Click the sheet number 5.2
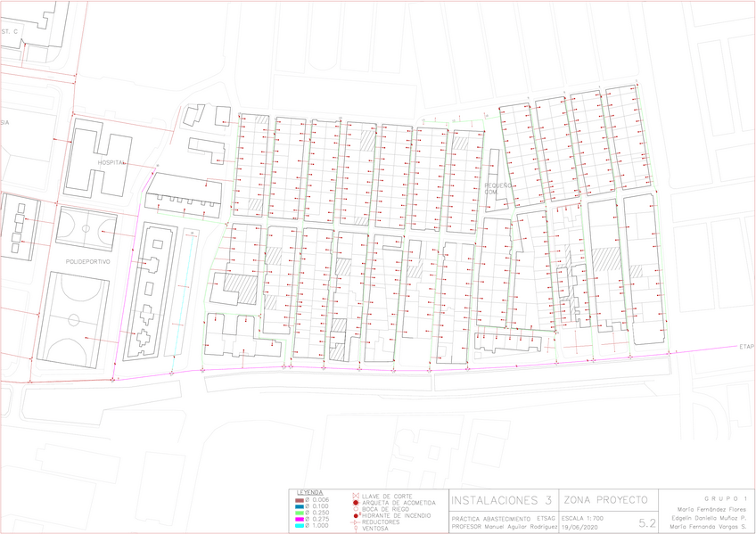756x534 pixels. 647,523
